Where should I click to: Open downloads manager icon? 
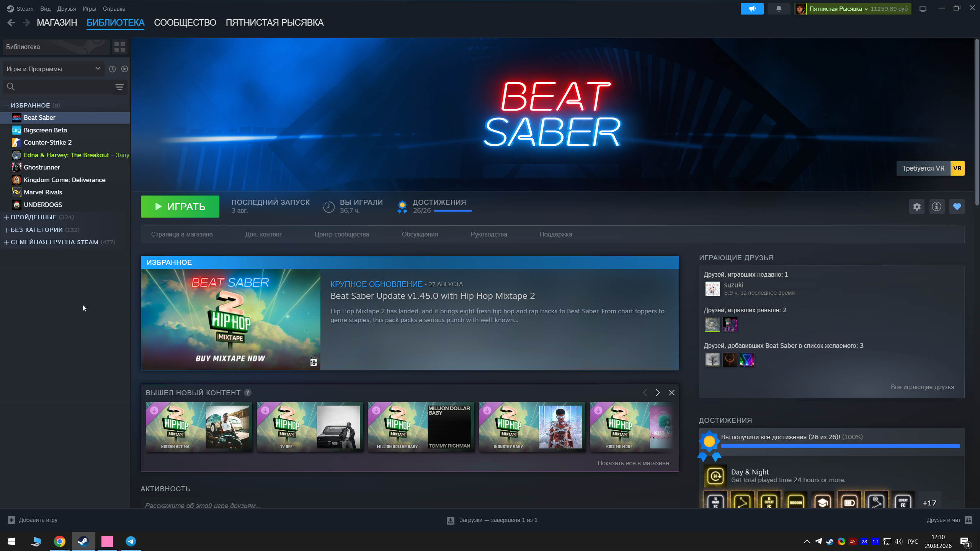click(x=451, y=520)
